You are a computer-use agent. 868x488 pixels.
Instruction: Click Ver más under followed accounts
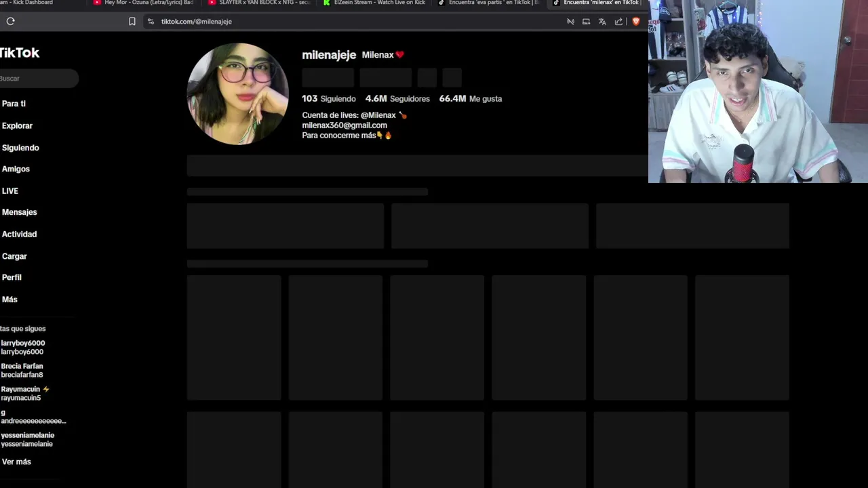16,462
